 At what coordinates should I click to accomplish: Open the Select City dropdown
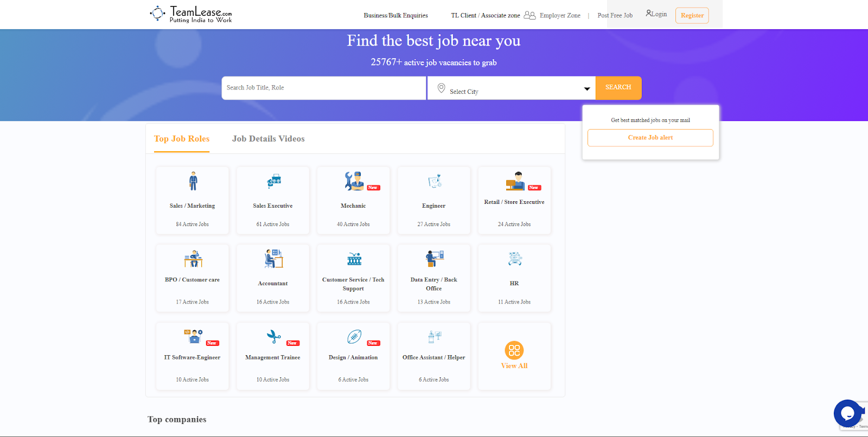pyautogui.click(x=512, y=88)
